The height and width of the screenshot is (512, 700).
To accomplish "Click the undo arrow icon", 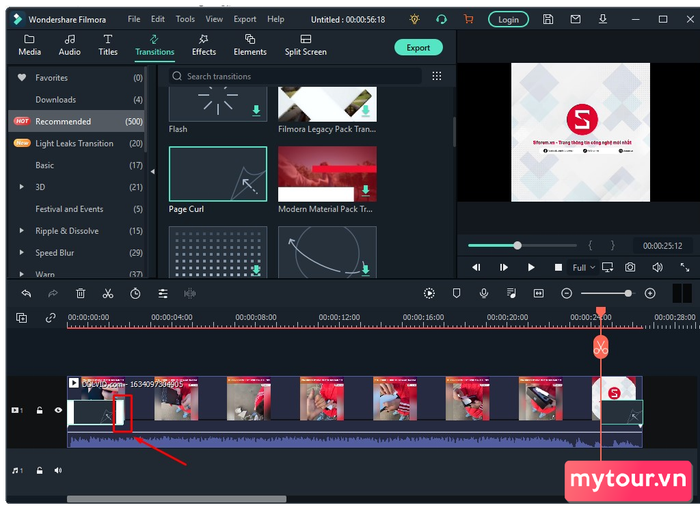I will pos(26,293).
